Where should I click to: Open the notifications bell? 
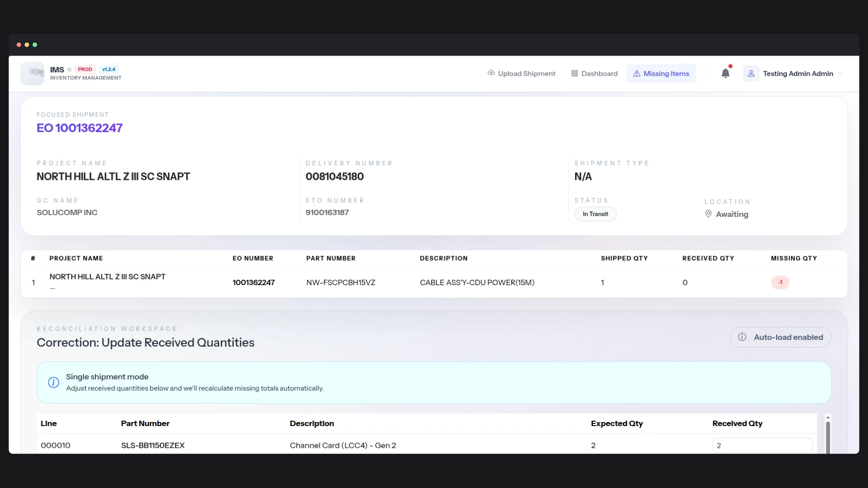click(x=726, y=73)
